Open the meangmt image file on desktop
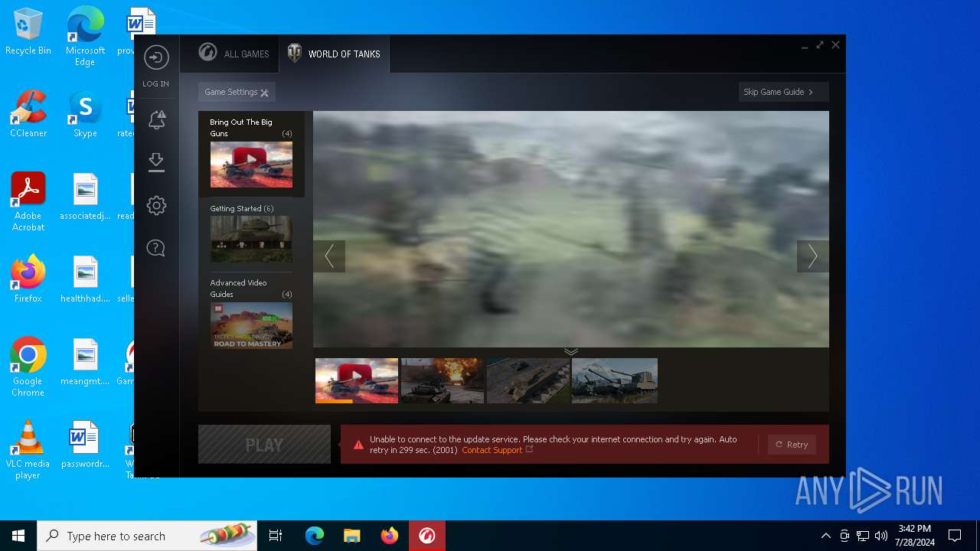The height and width of the screenshot is (551, 980). coord(85,363)
